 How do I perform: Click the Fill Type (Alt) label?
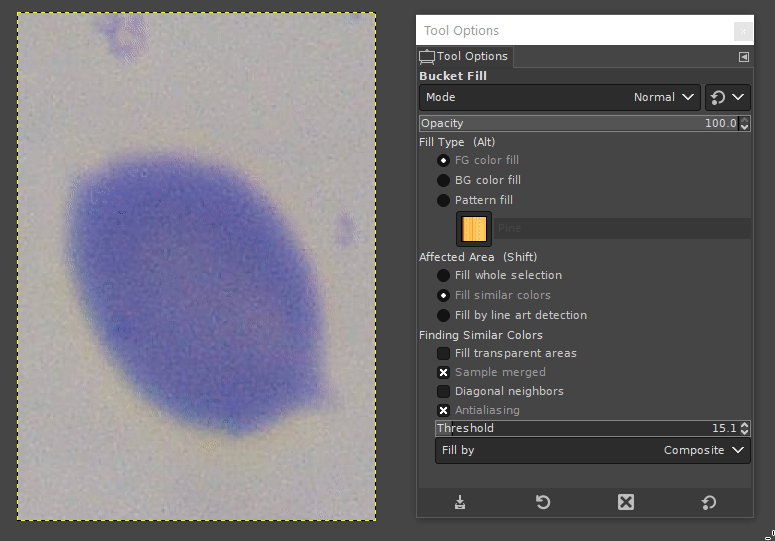coord(457,142)
